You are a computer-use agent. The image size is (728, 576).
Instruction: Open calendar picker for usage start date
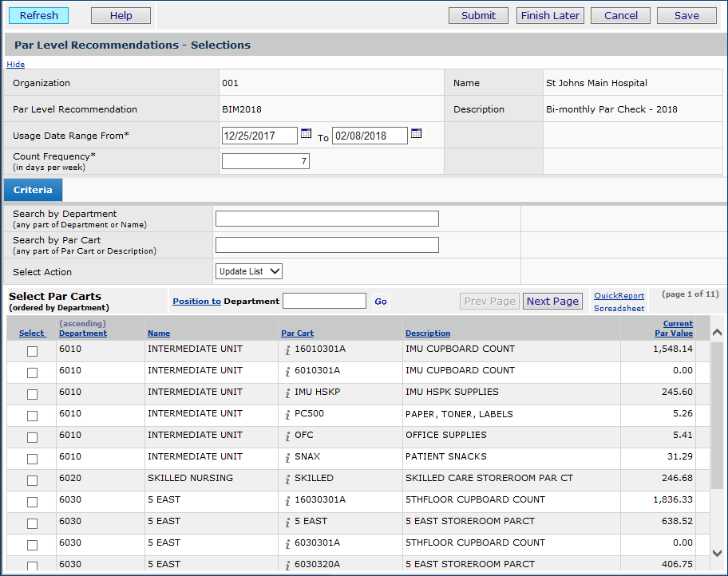[x=306, y=134]
